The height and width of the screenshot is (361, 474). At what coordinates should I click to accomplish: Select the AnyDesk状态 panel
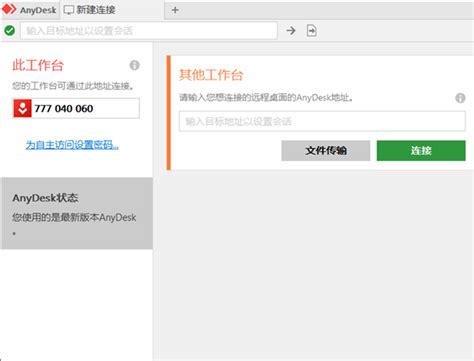pyautogui.click(x=77, y=213)
